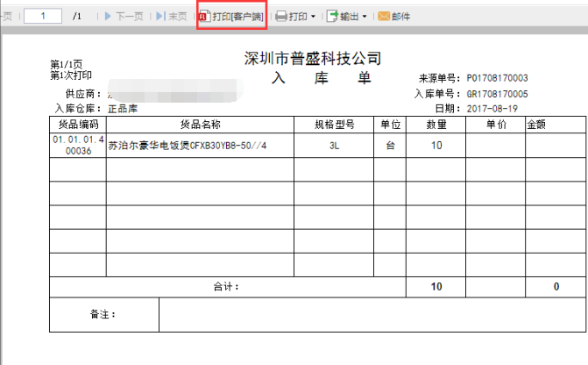Click the 台 unit cell

click(x=390, y=146)
